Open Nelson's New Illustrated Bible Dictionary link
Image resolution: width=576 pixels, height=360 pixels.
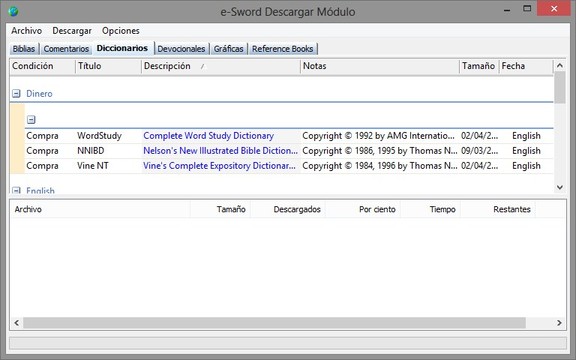[x=220, y=151]
